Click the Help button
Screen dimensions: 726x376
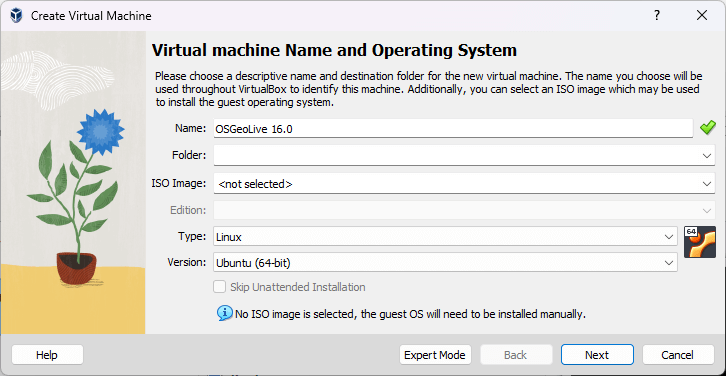47,355
